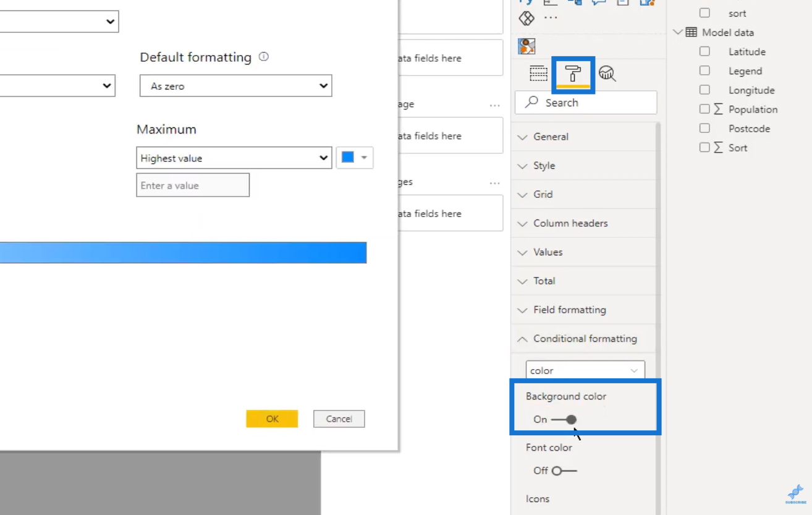Expand the Style formatting section
The height and width of the screenshot is (515, 812).
coord(583,166)
